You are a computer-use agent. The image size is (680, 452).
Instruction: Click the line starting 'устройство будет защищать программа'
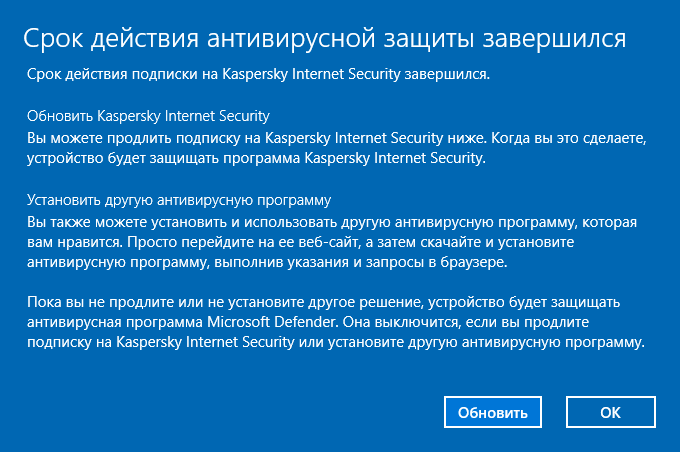coord(256,158)
